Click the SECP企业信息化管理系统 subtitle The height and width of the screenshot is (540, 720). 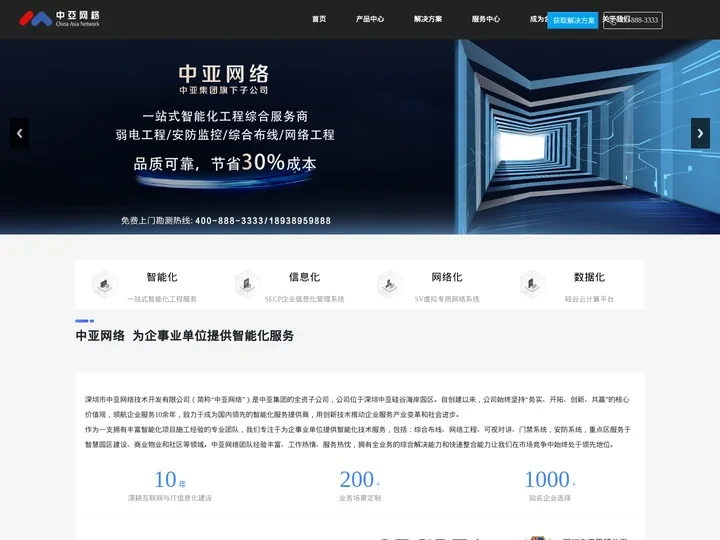(304, 299)
